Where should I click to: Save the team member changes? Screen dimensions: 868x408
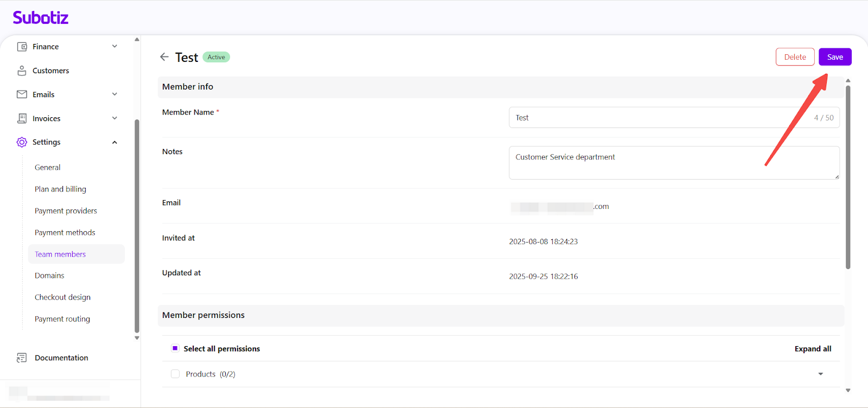(834, 57)
